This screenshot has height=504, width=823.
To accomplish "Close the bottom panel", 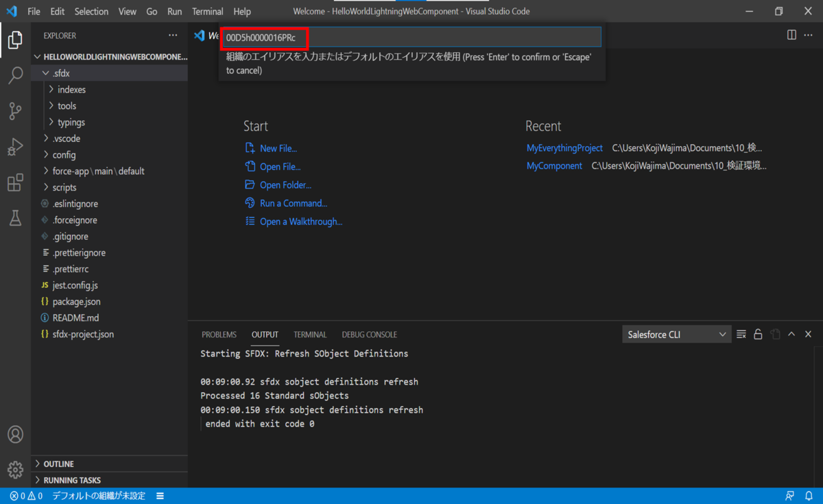I will click(x=809, y=335).
